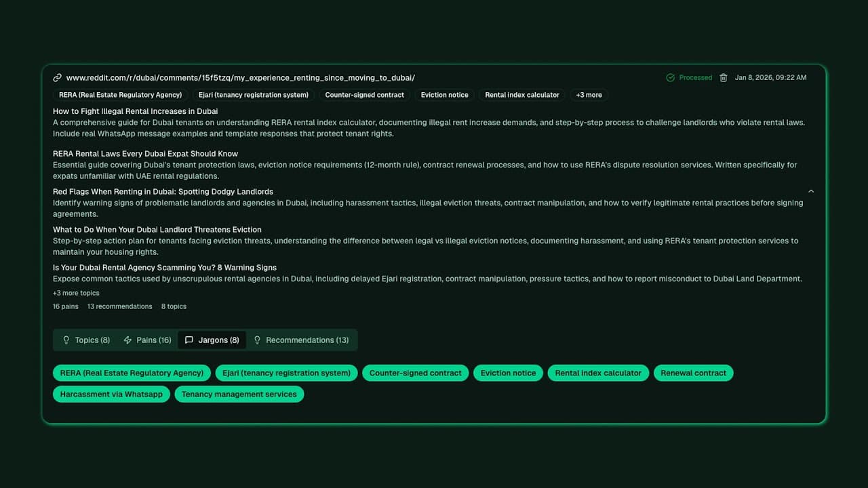Image resolution: width=868 pixels, height=488 pixels.
Task: Click the top 'Ejari (tenancy registration system)' tag
Action: [254, 95]
